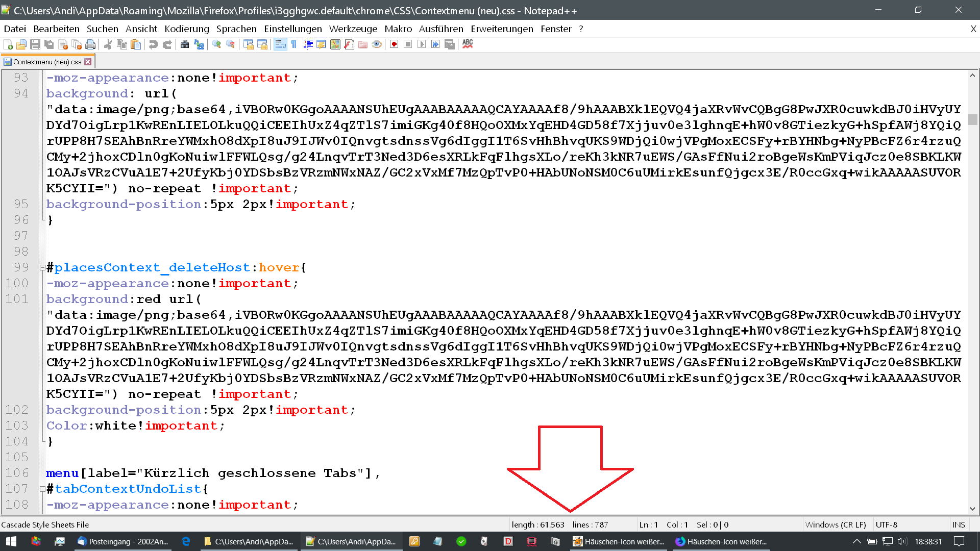Click the Undo toolbar icon
980x551 pixels.
pos(153,45)
